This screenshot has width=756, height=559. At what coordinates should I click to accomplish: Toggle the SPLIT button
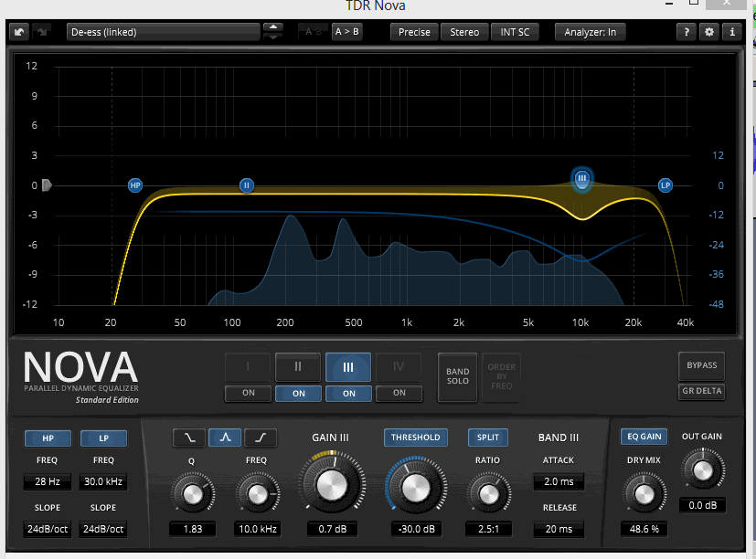click(488, 438)
